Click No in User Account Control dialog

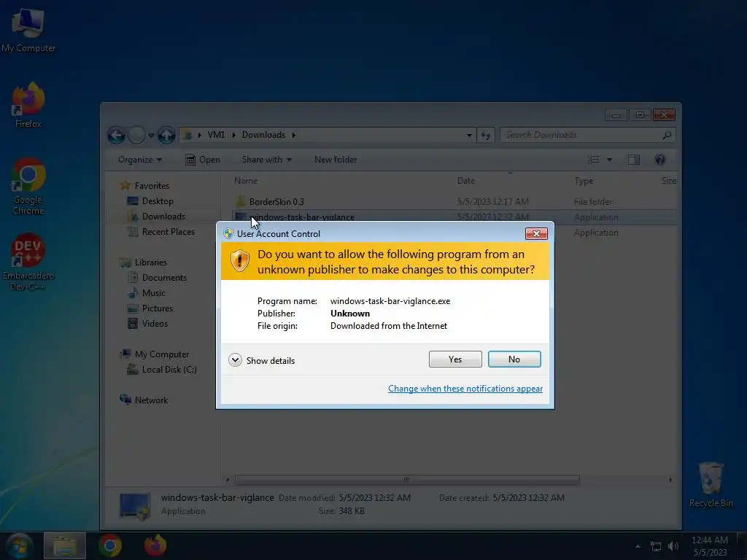tap(514, 359)
